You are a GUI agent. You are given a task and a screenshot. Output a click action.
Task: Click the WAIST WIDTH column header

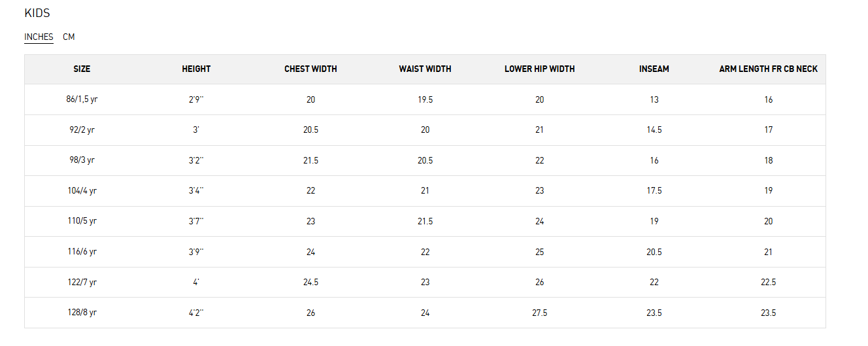[425, 69]
